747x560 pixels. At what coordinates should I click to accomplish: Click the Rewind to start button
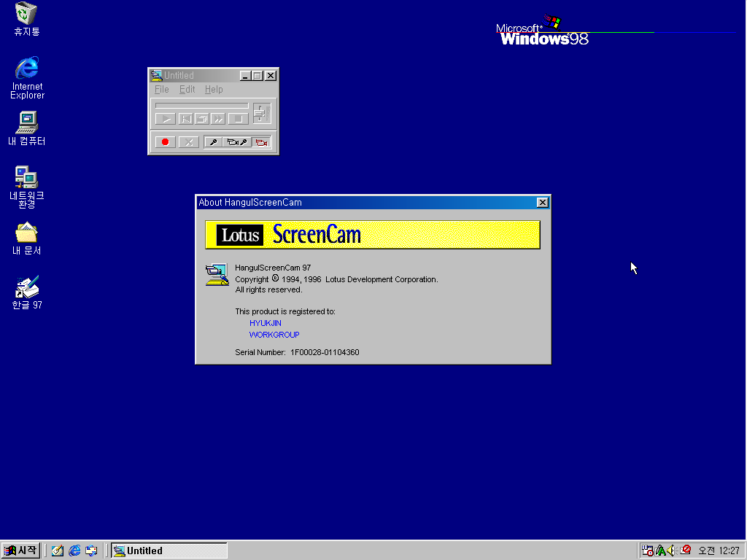pos(185,119)
